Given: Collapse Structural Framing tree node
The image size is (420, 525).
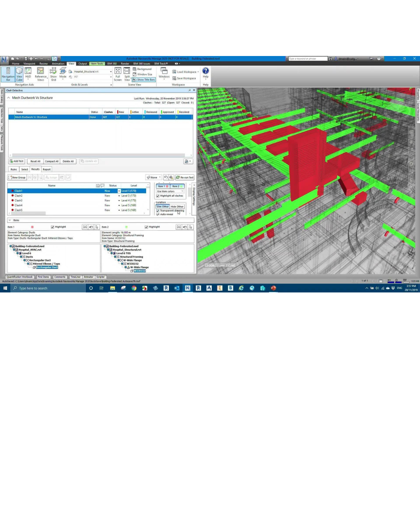Looking at the screenshot, I should (115, 257).
